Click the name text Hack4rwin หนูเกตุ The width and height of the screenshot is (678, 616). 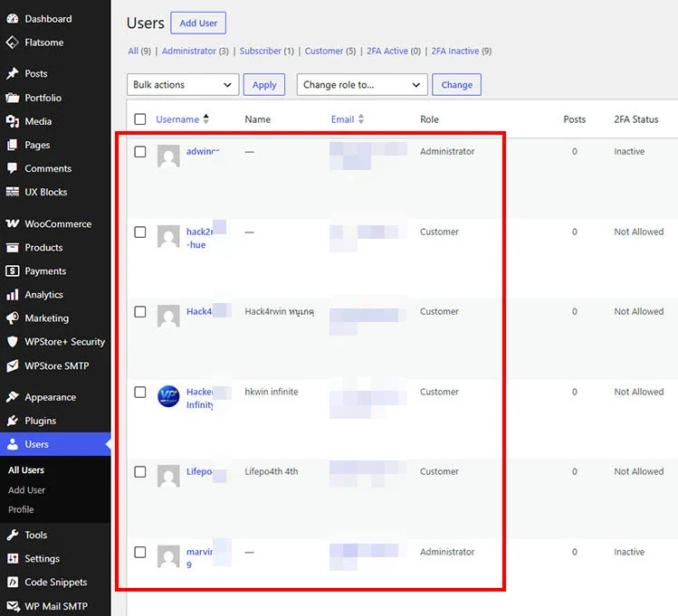click(280, 311)
